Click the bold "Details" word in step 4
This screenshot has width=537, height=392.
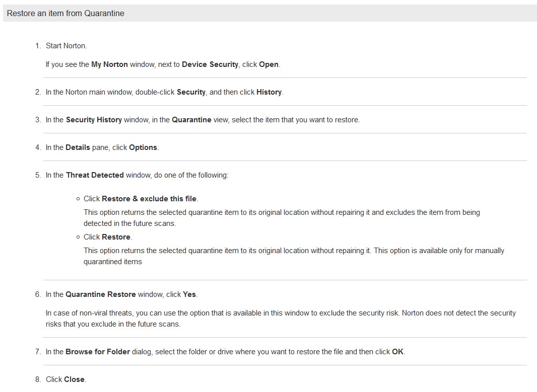pyautogui.click(x=79, y=148)
